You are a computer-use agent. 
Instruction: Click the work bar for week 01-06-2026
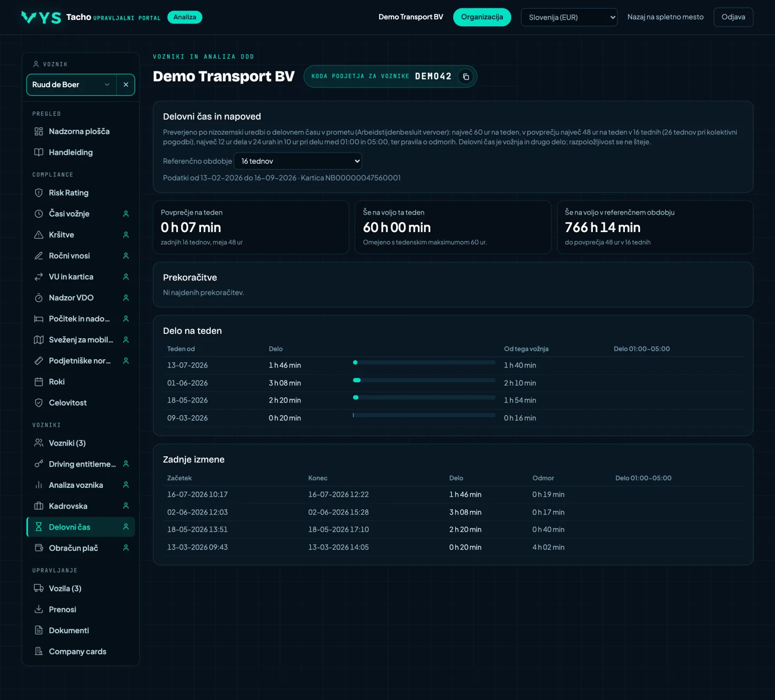pyautogui.click(x=424, y=380)
